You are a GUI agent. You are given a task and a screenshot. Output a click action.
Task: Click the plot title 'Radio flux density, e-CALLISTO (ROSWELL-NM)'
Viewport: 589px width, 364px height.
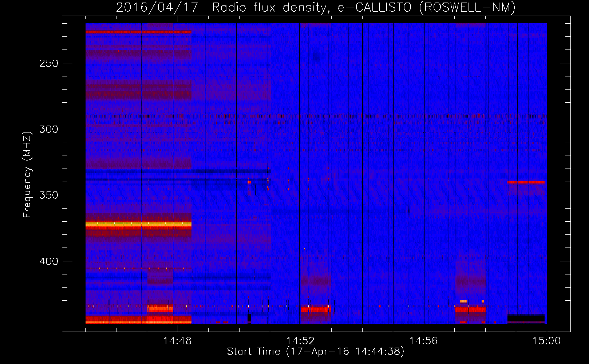(364, 7)
